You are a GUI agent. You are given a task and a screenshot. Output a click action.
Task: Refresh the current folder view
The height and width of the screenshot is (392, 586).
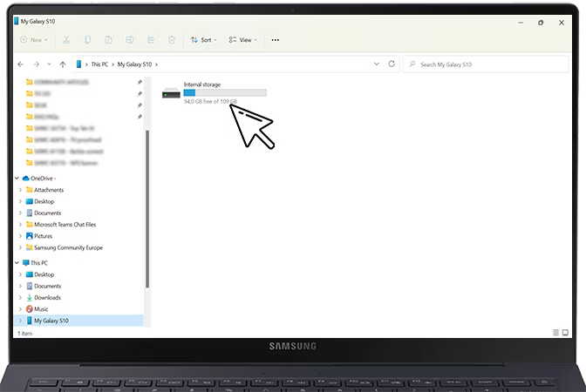point(392,64)
